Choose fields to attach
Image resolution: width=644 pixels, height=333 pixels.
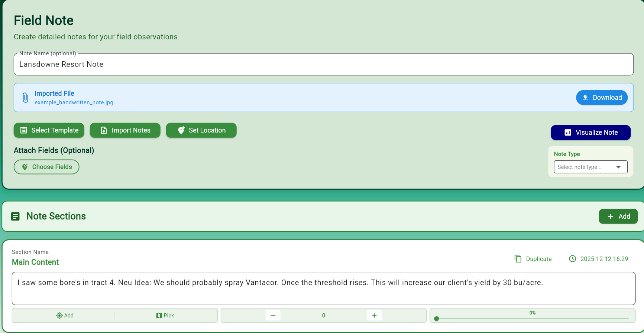(46, 167)
